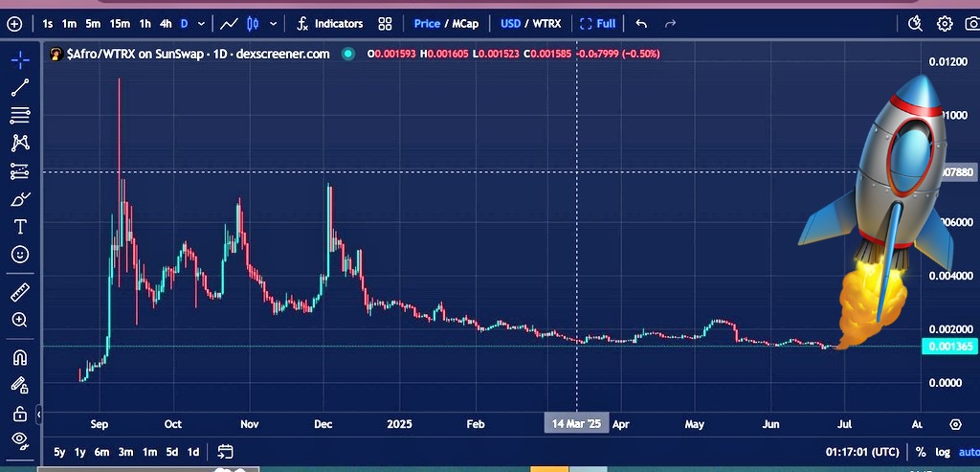Expand the chart style dropdown
Image resolution: width=980 pixels, height=472 pixels.
[273, 24]
